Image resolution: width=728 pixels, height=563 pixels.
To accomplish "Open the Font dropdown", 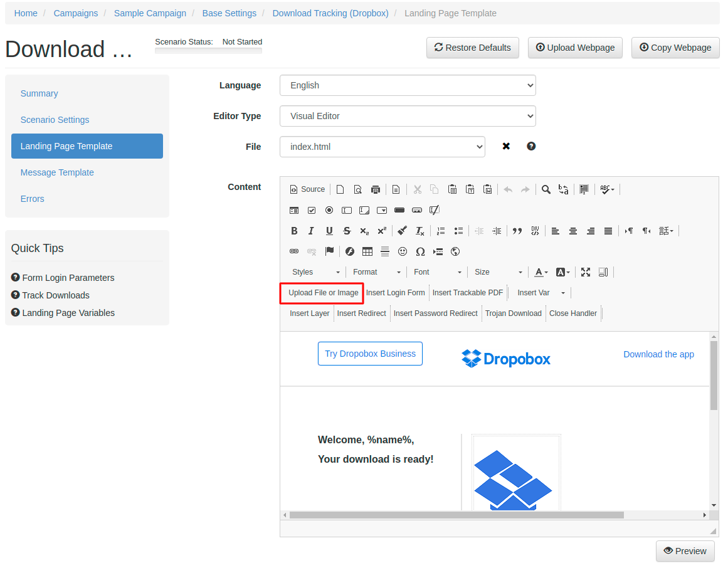I will (437, 272).
